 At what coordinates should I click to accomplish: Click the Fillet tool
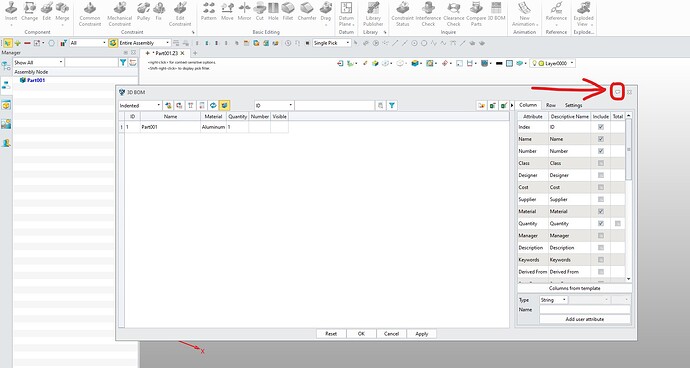pyautogui.click(x=288, y=11)
